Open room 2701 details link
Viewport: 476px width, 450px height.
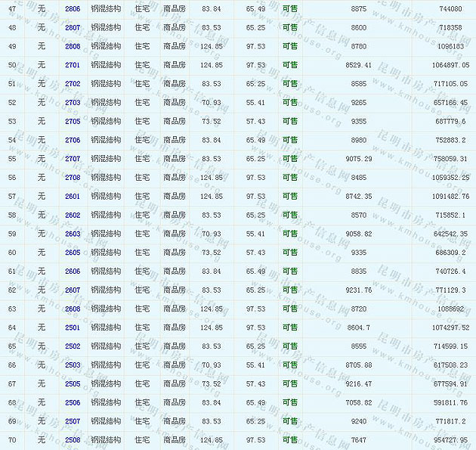73,65
